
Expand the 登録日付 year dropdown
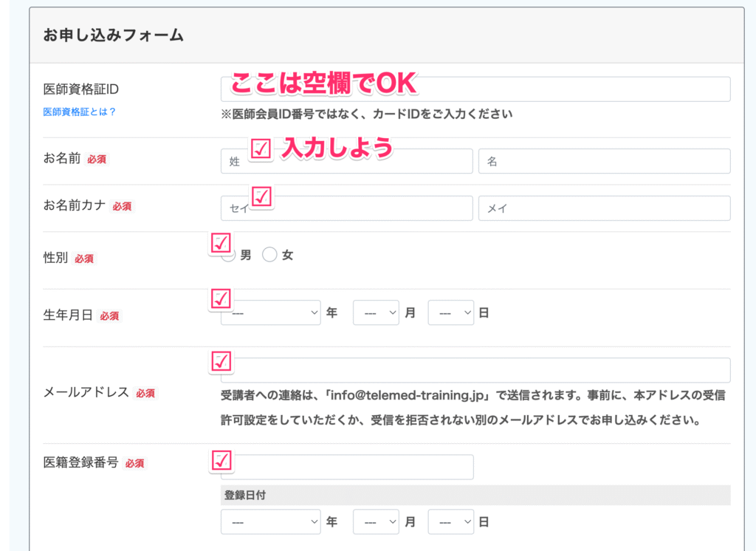tap(271, 522)
